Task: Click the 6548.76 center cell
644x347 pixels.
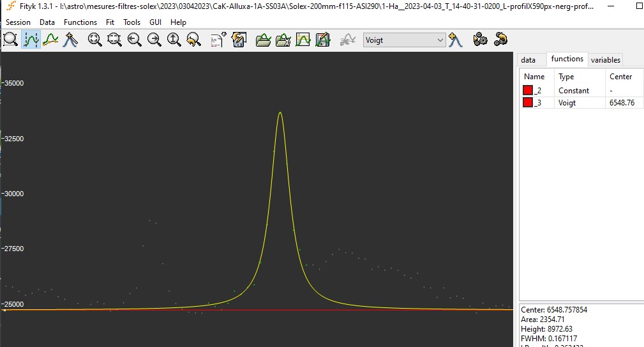Action: coord(622,103)
